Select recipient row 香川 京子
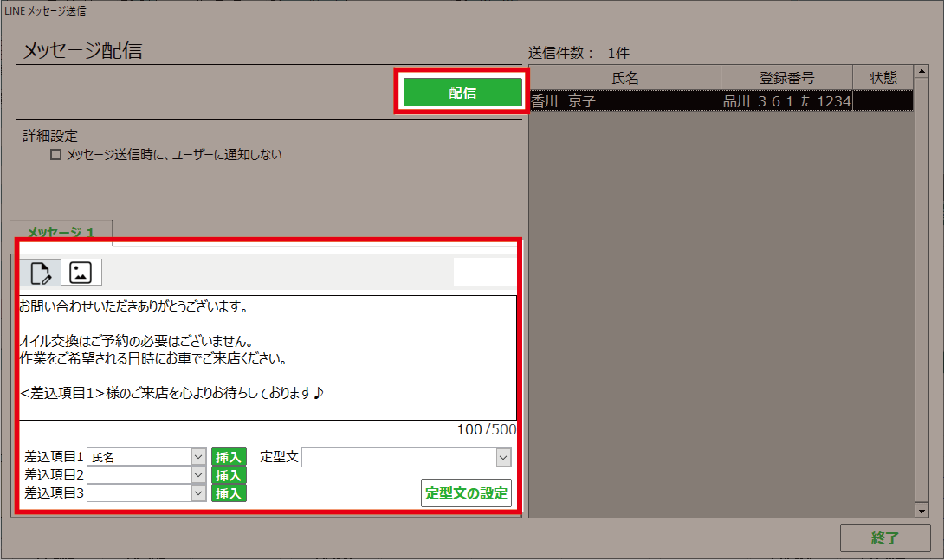944x560 pixels. pos(721,101)
